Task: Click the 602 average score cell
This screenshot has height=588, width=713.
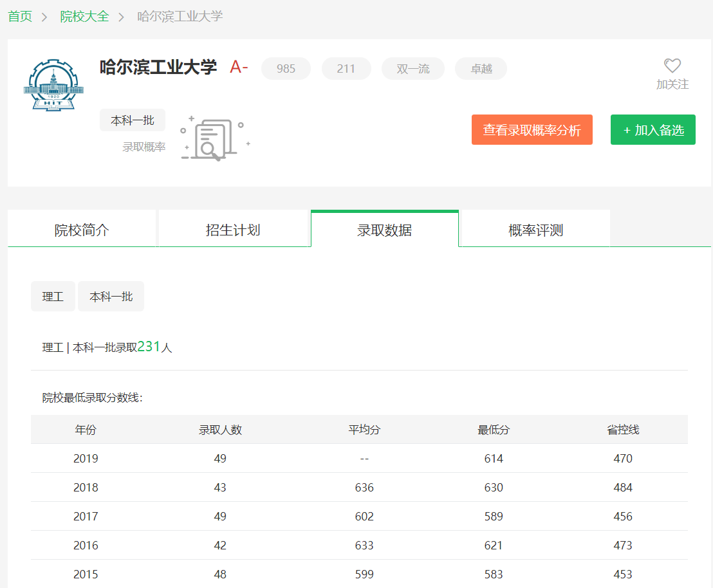Action: tap(364, 517)
